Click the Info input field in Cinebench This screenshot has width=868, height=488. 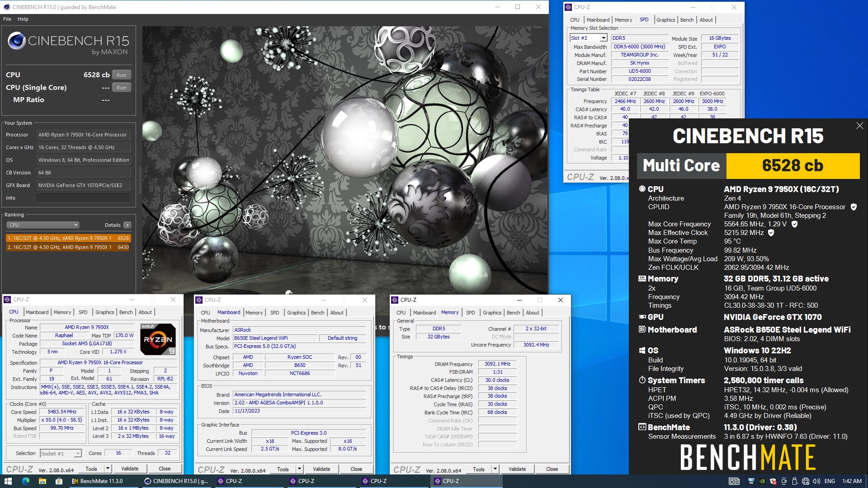[84, 198]
